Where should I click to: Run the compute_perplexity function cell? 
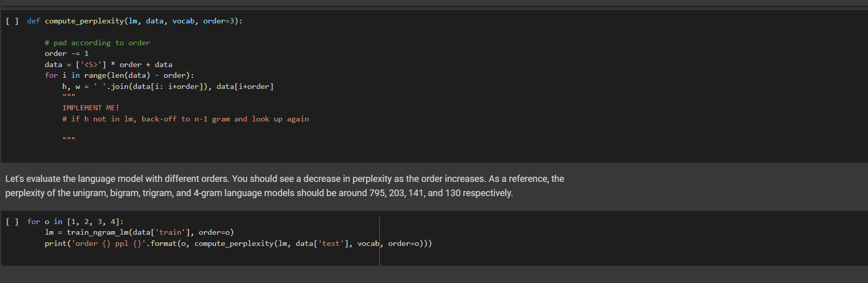point(12,21)
